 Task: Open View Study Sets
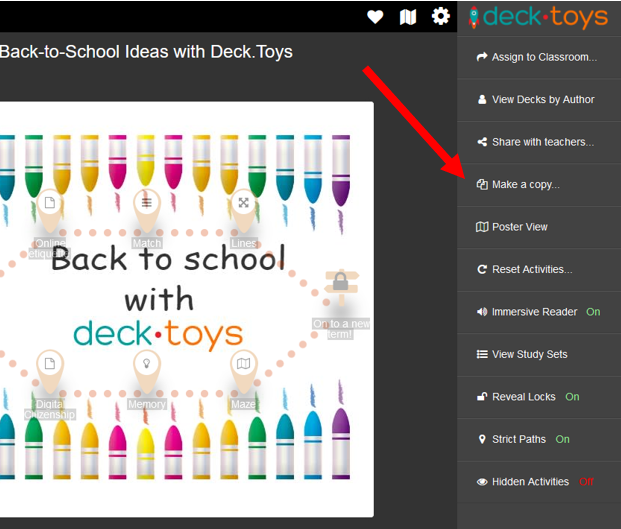[x=539, y=354]
